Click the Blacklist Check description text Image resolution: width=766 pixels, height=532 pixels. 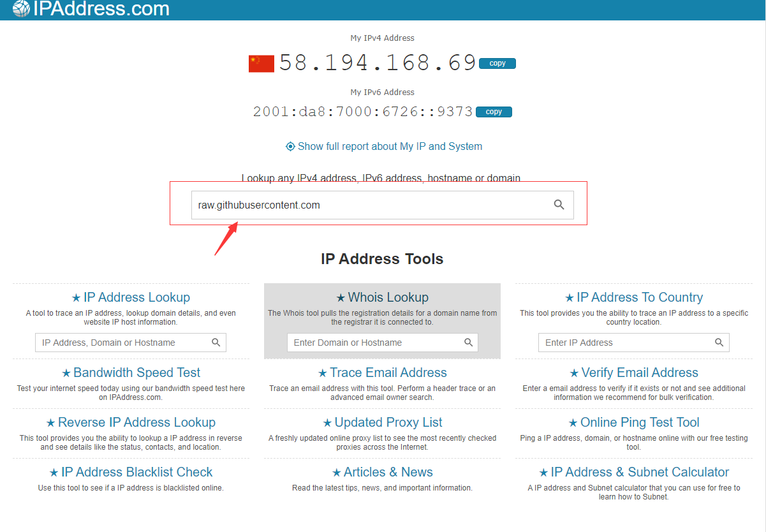(x=131, y=488)
